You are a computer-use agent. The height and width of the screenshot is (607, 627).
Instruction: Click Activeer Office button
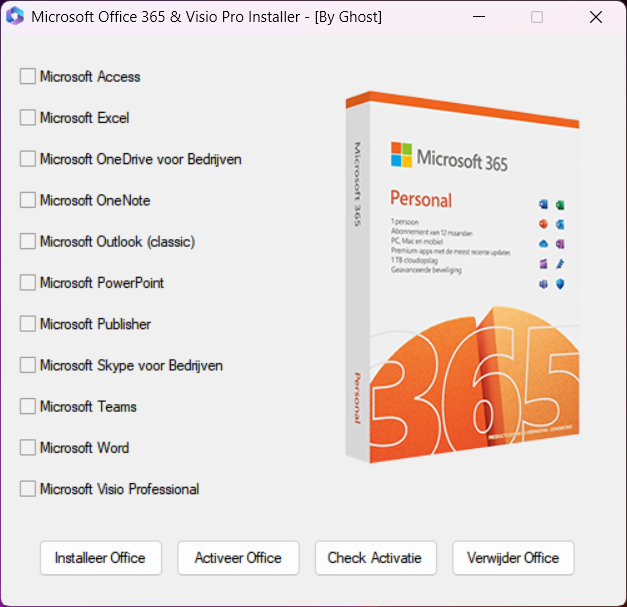[x=238, y=558]
